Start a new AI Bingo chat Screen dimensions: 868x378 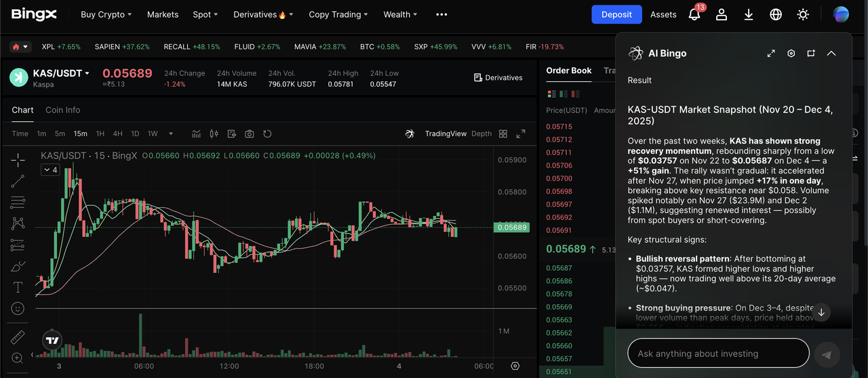(x=811, y=54)
